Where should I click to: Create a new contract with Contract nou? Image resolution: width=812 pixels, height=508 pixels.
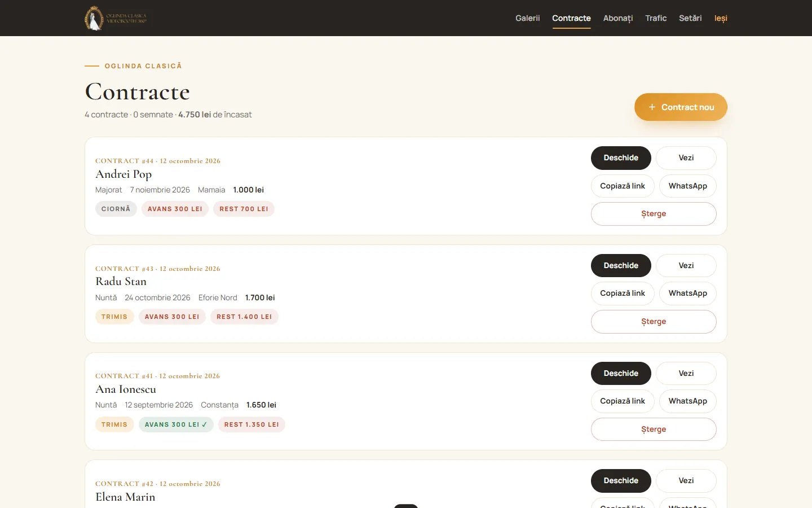[681, 107]
